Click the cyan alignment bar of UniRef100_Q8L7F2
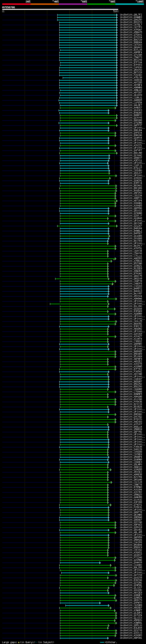Screen dimensions: 146x644 coord(87,15)
